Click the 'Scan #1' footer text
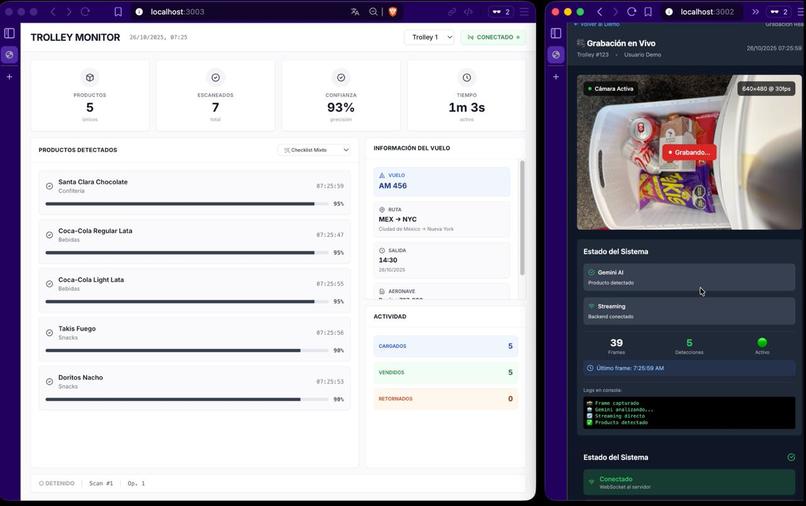The image size is (806, 506). click(x=101, y=483)
